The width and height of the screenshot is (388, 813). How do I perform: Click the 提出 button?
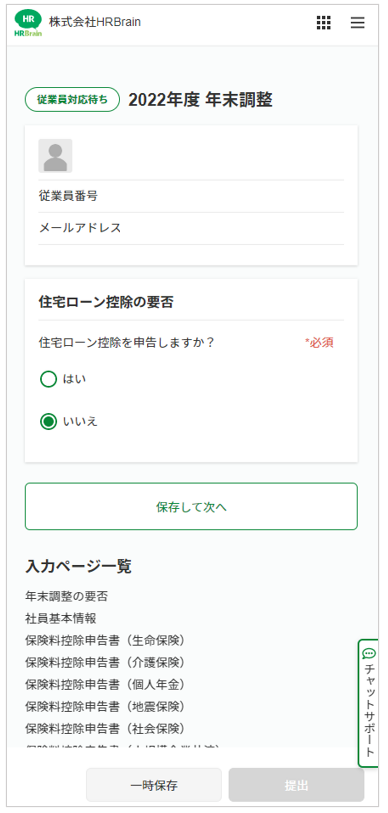[x=296, y=785]
